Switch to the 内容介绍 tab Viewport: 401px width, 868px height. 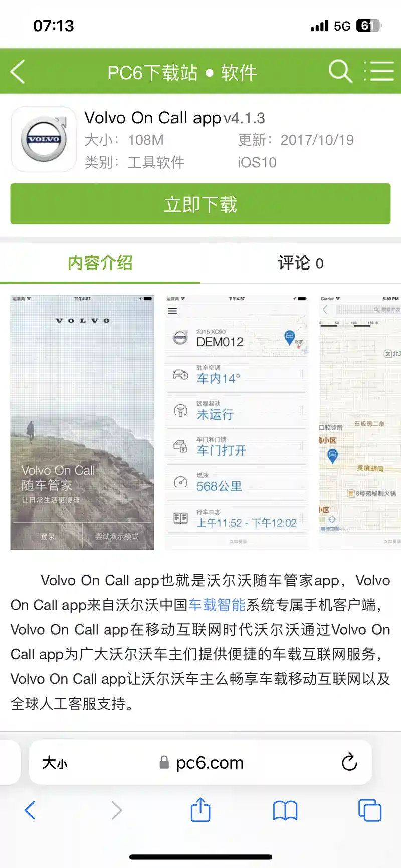point(100,263)
